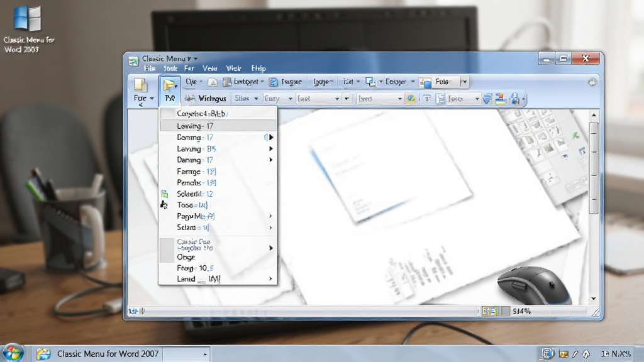Image resolution: width=644 pixels, height=362 pixels.
Task: Click the Wielngus icon on second toolbar row
Action: (189, 99)
